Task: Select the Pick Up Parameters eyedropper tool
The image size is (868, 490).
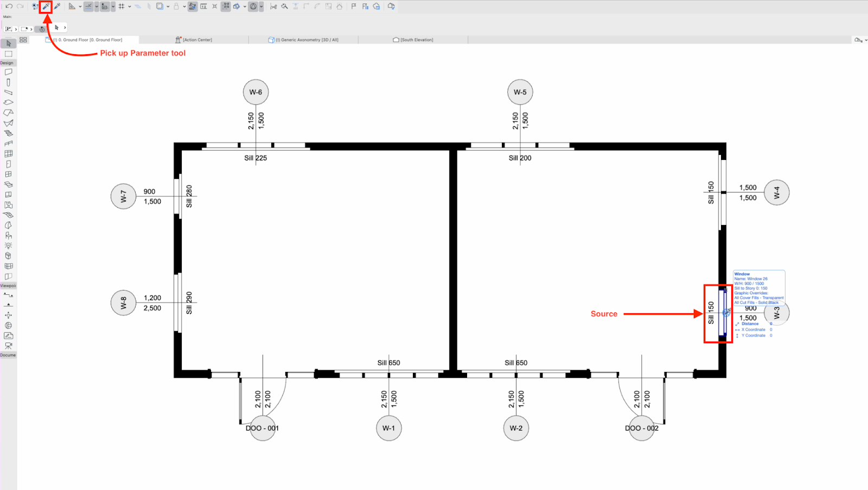Action: point(46,7)
